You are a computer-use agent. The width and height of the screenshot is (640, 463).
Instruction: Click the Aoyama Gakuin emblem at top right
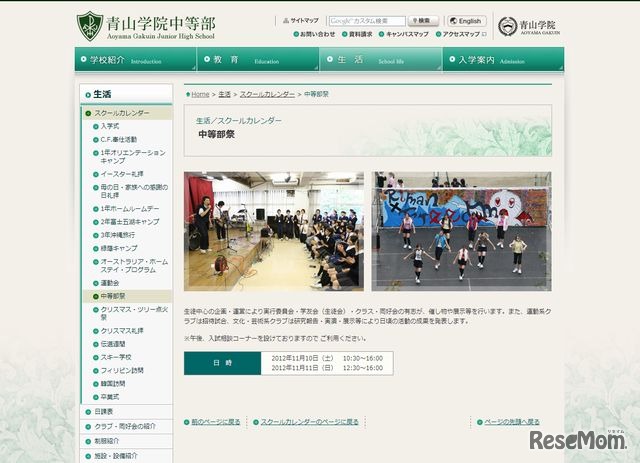(x=507, y=27)
